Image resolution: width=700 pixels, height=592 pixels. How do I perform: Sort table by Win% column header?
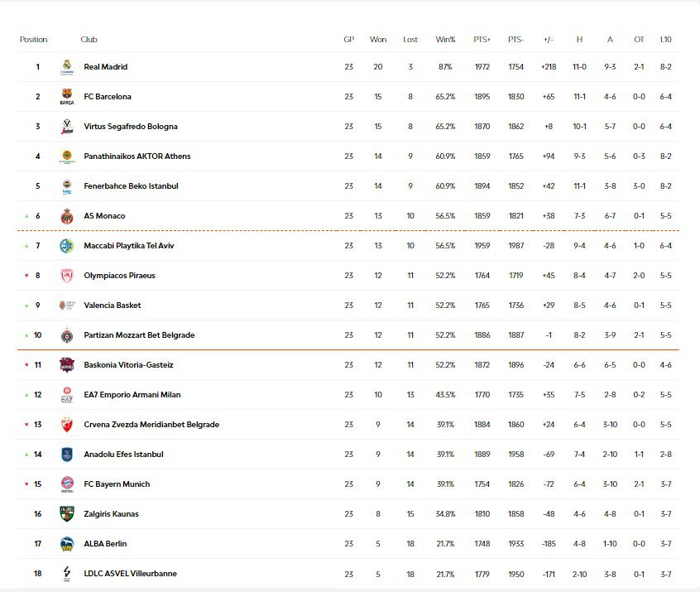(x=445, y=40)
